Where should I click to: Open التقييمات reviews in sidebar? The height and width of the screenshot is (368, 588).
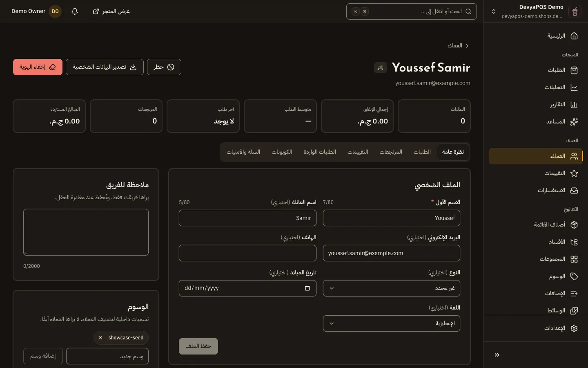click(x=536, y=173)
